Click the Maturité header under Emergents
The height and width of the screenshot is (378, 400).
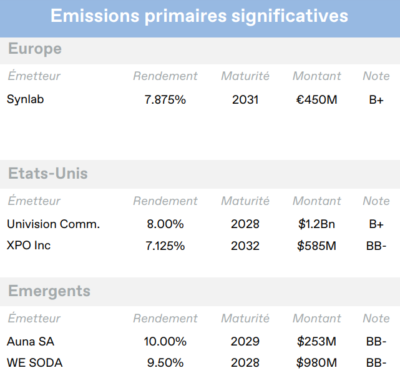click(245, 318)
